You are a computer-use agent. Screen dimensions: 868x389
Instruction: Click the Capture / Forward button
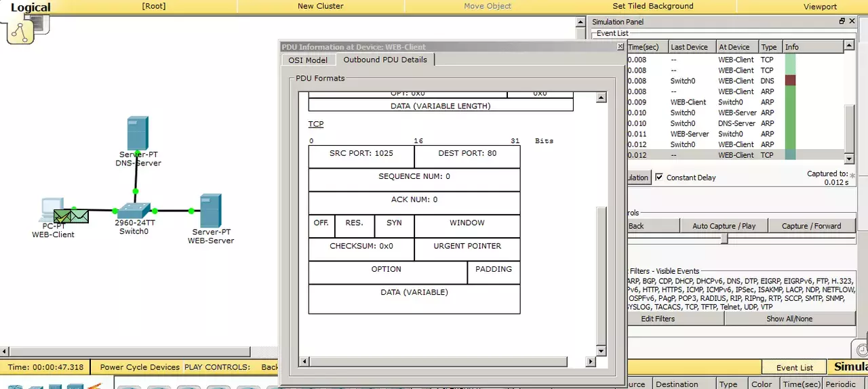pyautogui.click(x=811, y=226)
